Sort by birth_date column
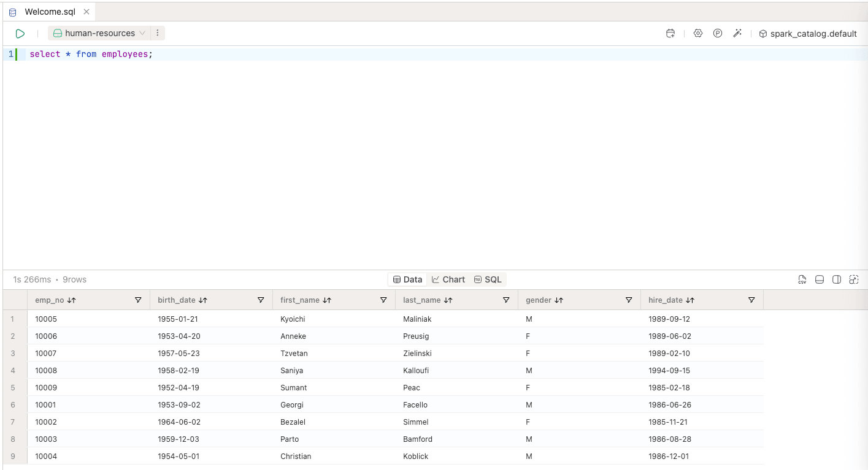The width and height of the screenshot is (868, 470). (203, 300)
